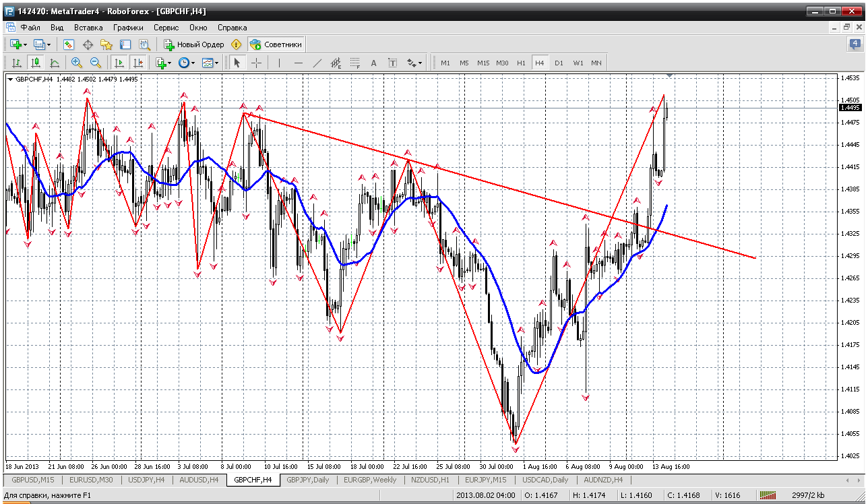This screenshot has height=504, width=868.
Task: Switch chart to bar chart mode
Action: coord(17,63)
